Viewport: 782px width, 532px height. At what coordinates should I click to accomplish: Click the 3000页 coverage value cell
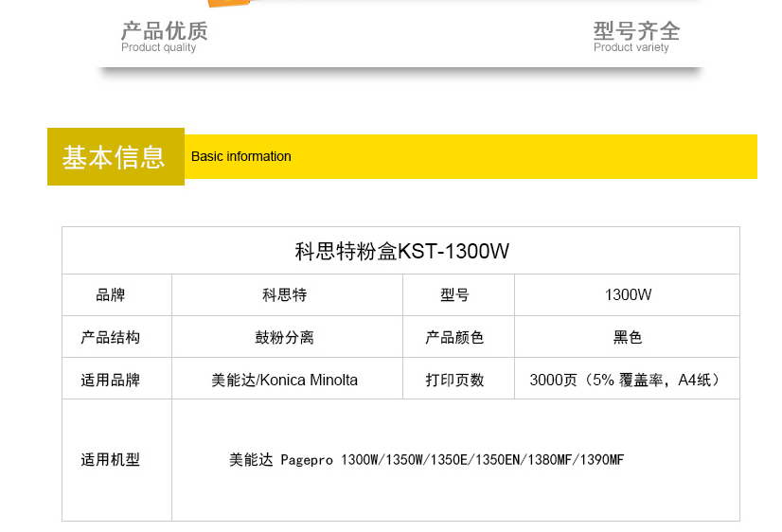click(x=627, y=379)
